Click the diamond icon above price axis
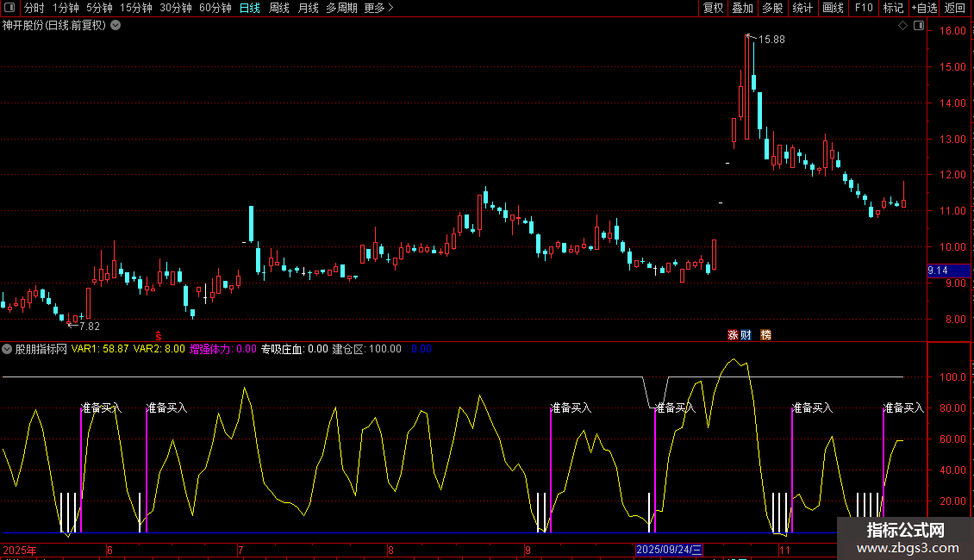Image resolution: width=974 pixels, height=560 pixels. point(902,26)
